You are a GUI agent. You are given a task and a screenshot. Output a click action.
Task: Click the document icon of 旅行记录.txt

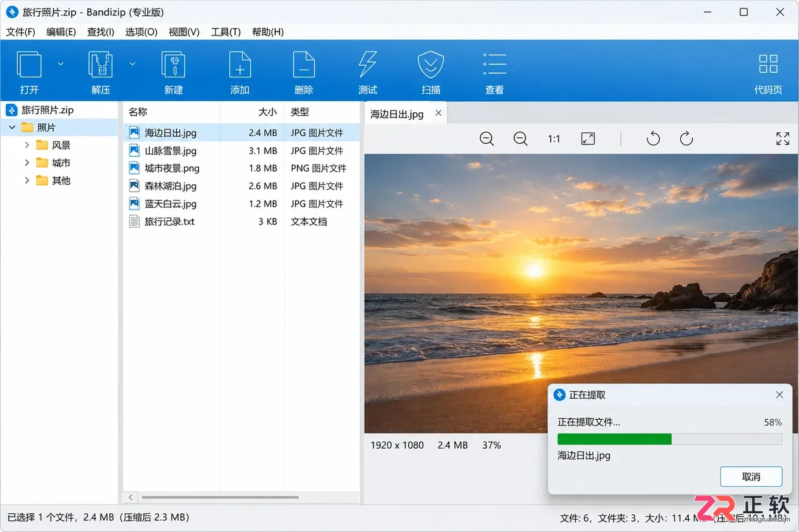(x=134, y=221)
